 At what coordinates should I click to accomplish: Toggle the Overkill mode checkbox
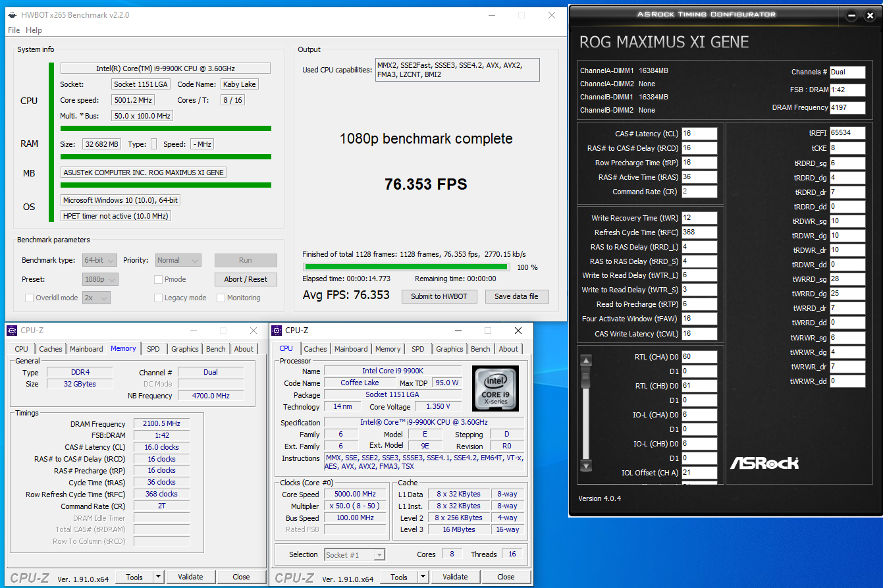point(29,298)
